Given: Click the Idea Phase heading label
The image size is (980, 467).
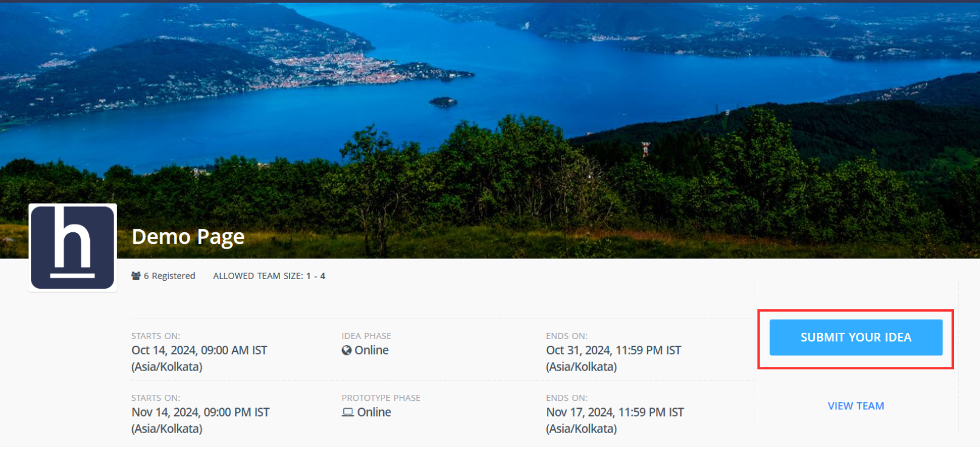Looking at the screenshot, I should [x=366, y=336].
